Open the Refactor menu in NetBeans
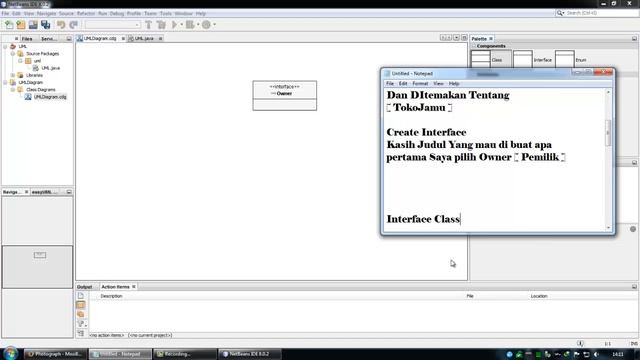The image size is (640, 360). point(86,13)
